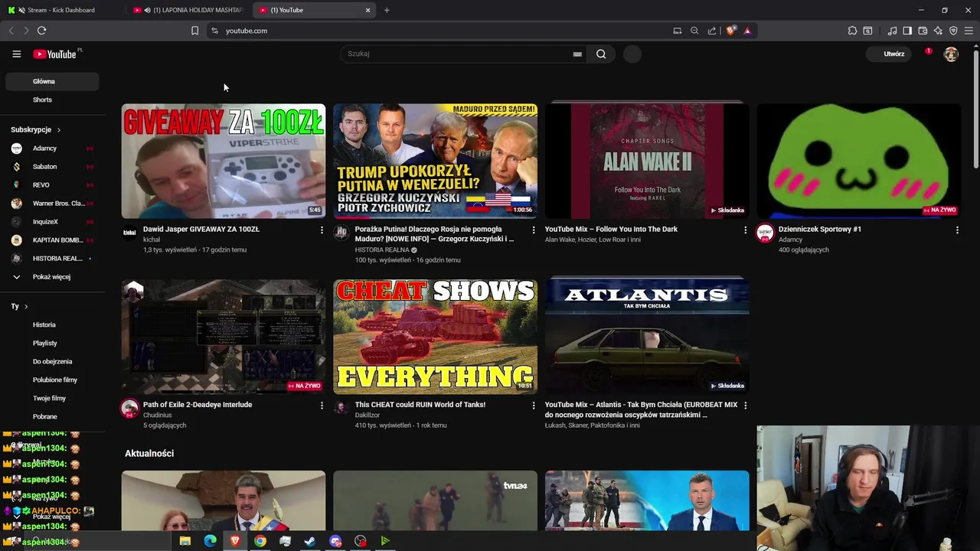
Task: Open the Sabaton subscription channel
Action: 52,167
